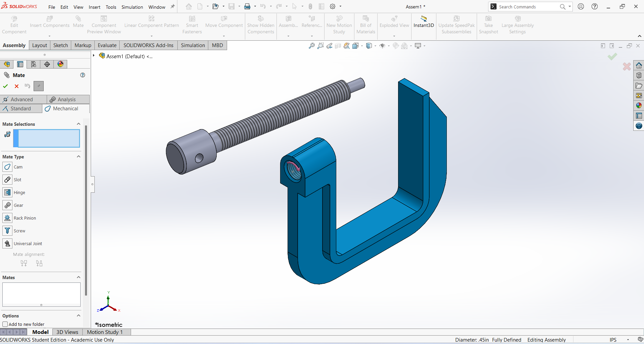Screen dimensions: 644x344
Task: Open the PropertyManager tab icon
Action: 20,64
